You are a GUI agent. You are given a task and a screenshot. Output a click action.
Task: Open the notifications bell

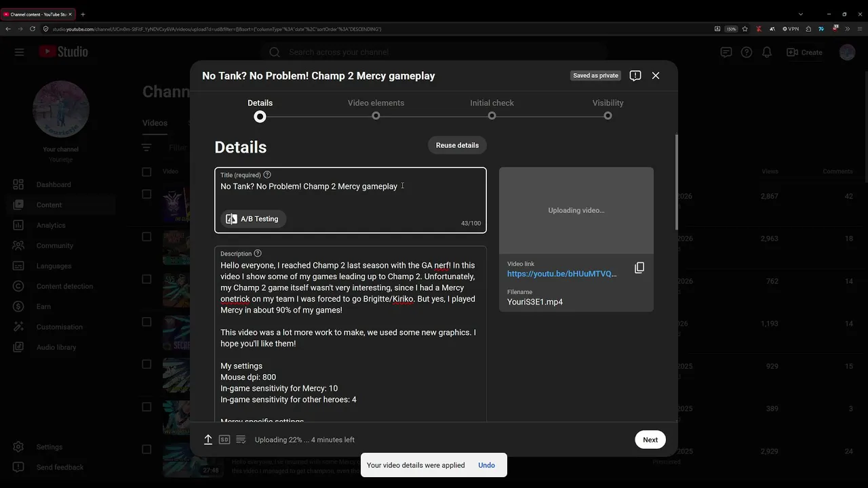pos(767,52)
